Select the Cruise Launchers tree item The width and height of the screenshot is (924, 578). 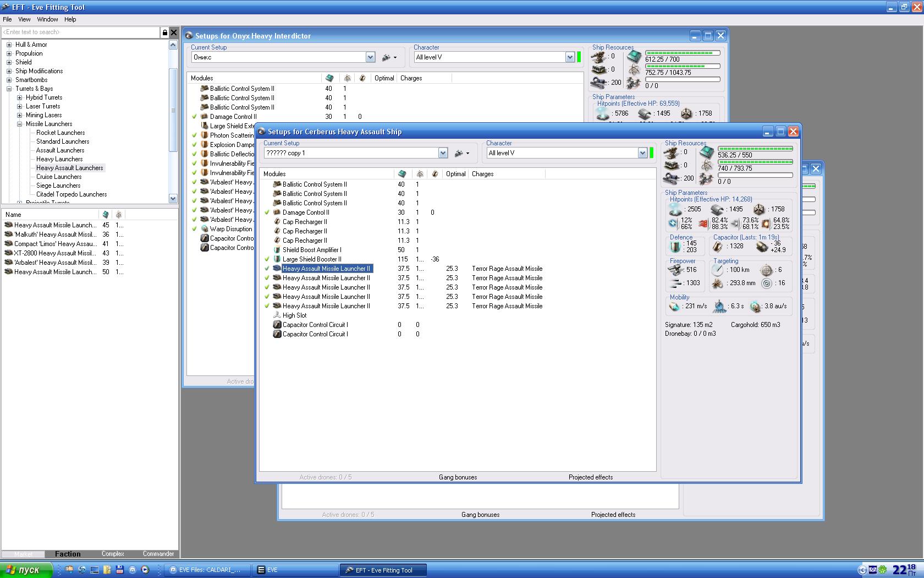click(59, 177)
